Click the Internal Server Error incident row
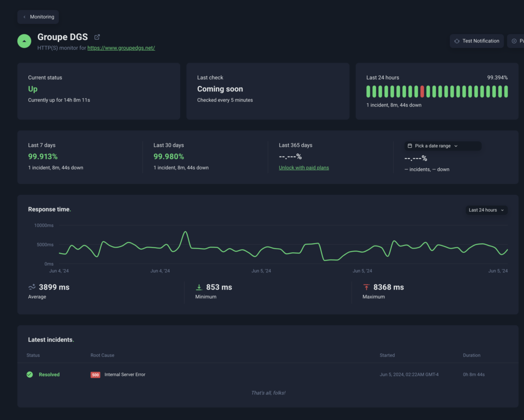Viewport: 524px width, 420px height. [x=125, y=374]
